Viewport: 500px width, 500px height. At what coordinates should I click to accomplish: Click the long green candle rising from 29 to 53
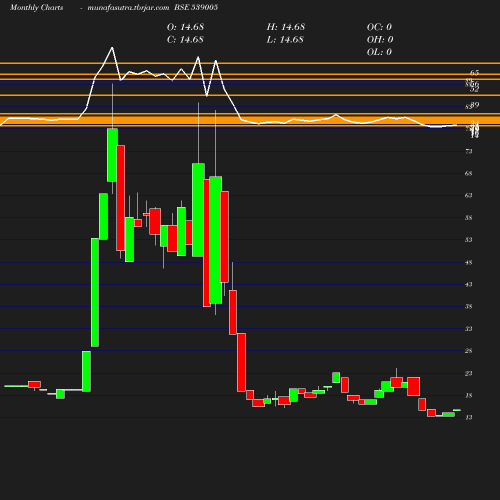click(95, 292)
